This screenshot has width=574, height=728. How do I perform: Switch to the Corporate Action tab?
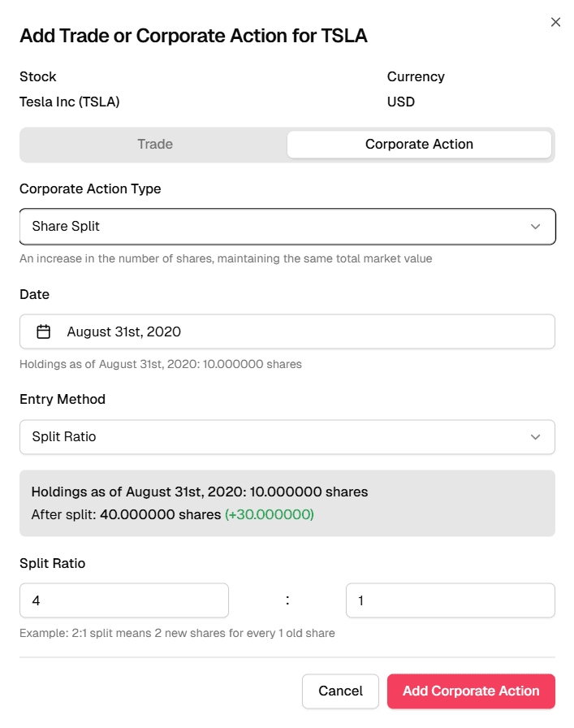(419, 144)
